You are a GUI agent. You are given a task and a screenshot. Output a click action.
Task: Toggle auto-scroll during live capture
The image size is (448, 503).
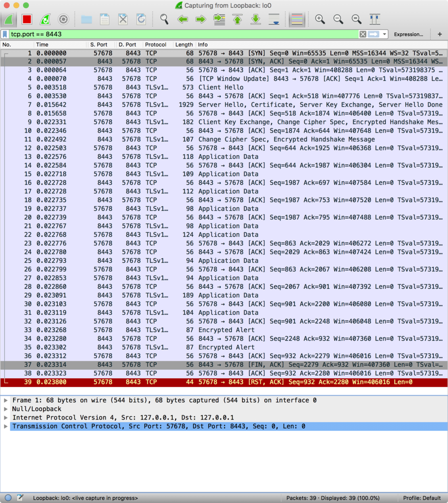[x=274, y=20]
